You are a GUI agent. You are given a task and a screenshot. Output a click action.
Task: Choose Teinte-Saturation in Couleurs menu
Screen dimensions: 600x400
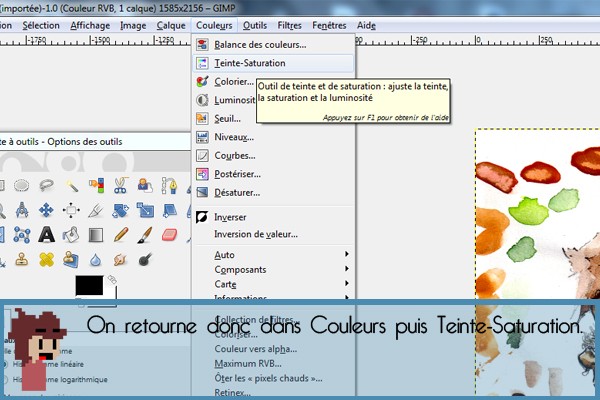(x=274, y=63)
